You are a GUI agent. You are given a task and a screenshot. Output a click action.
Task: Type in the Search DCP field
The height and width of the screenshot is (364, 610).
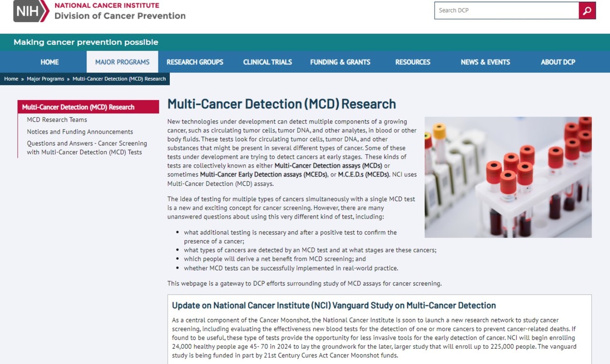point(506,10)
